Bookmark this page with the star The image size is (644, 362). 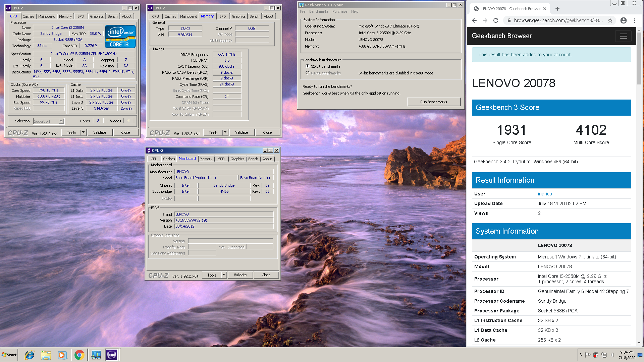(x=610, y=20)
